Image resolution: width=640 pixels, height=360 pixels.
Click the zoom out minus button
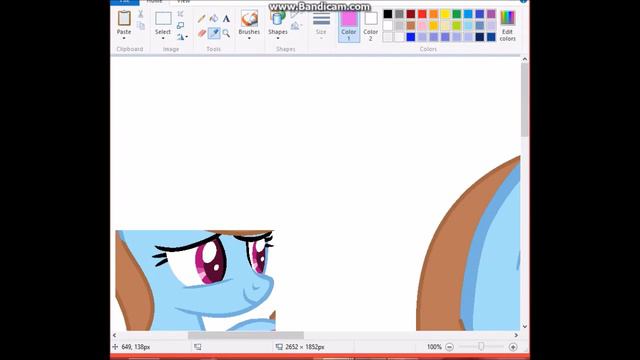(449, 347)
